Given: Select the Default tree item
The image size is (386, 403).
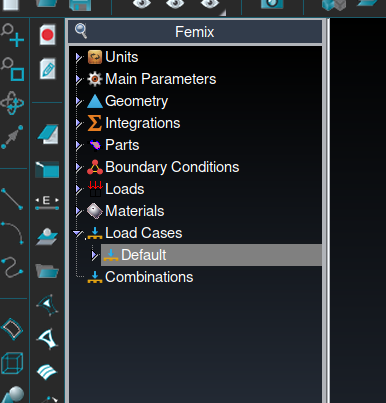Looking at the screenshot, I should (211, 255).
